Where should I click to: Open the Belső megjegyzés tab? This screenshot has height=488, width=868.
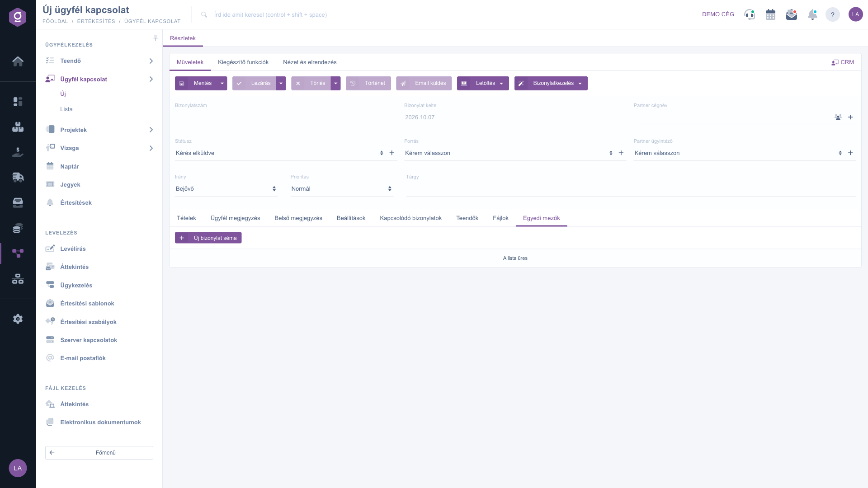(x=298, y=218)
